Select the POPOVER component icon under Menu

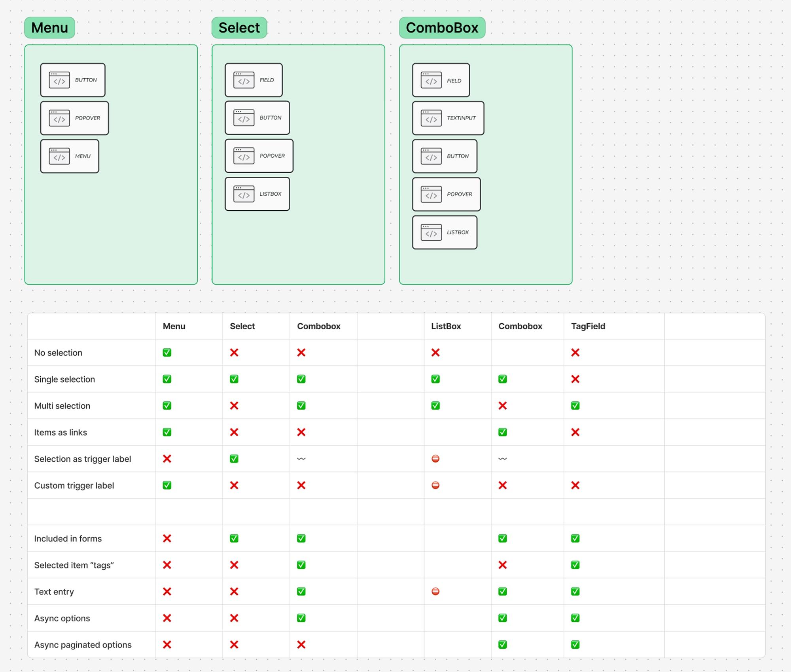pyautogui.click(x=59, y=118)
